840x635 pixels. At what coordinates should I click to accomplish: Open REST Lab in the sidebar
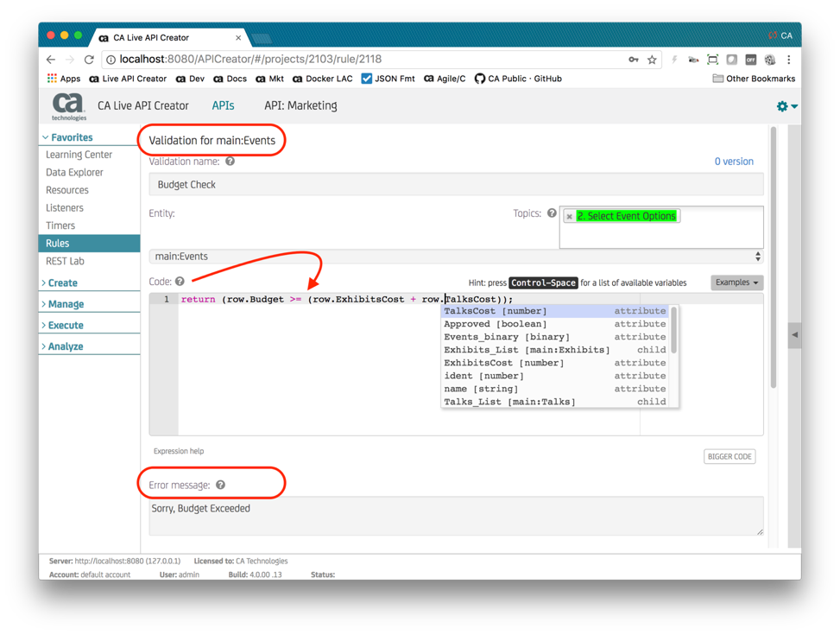[x=65, y=261]
